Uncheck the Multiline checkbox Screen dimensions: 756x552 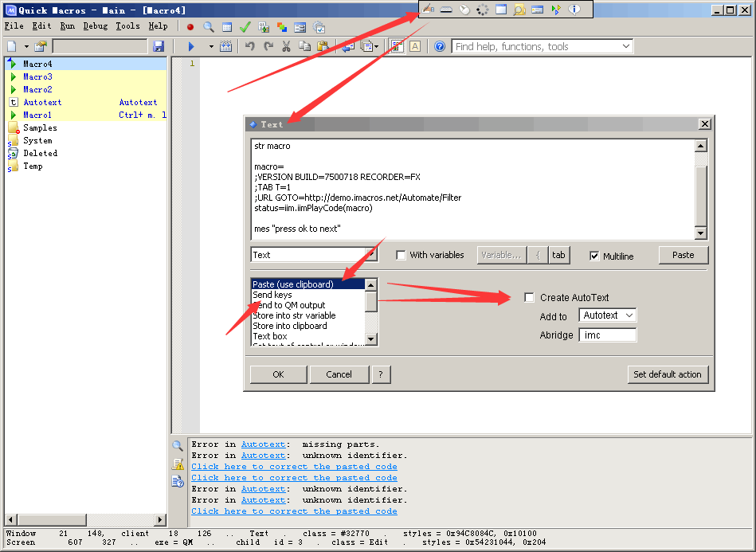click(594, 256)
